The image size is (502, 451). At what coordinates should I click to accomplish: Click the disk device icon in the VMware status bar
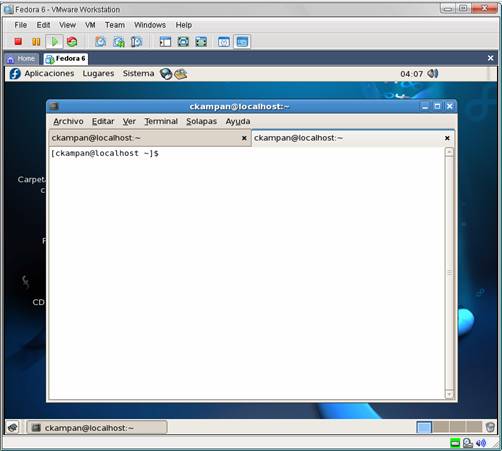468,443
